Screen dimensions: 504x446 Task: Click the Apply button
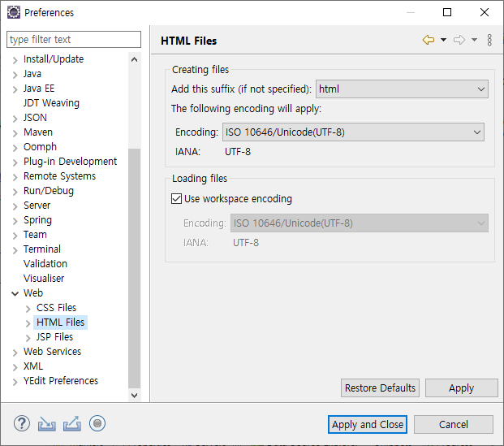coord(462,388)
